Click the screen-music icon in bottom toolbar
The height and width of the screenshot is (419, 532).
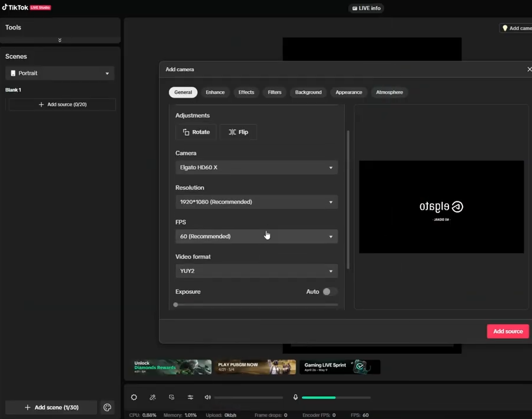(171, 397)
